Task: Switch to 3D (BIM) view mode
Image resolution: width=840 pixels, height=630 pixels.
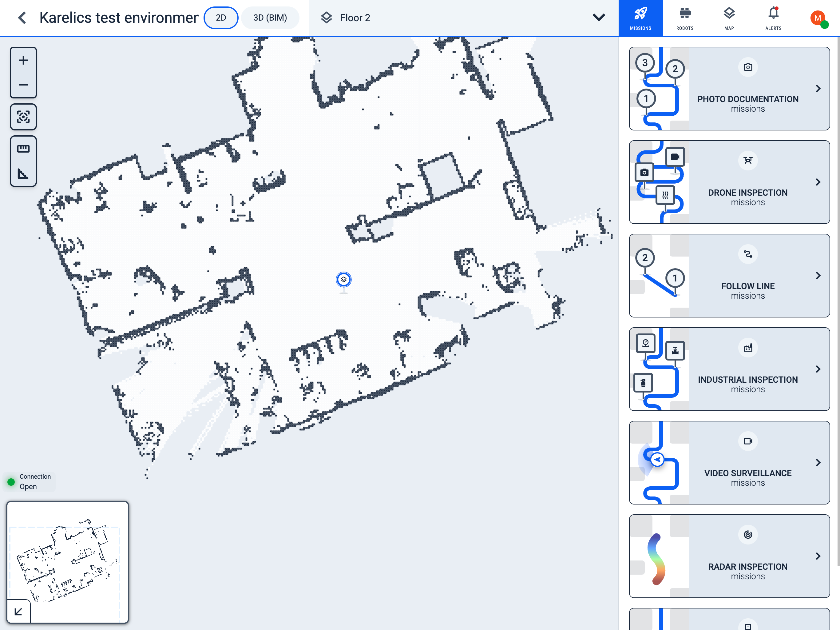Action: [x=270, y=18]
